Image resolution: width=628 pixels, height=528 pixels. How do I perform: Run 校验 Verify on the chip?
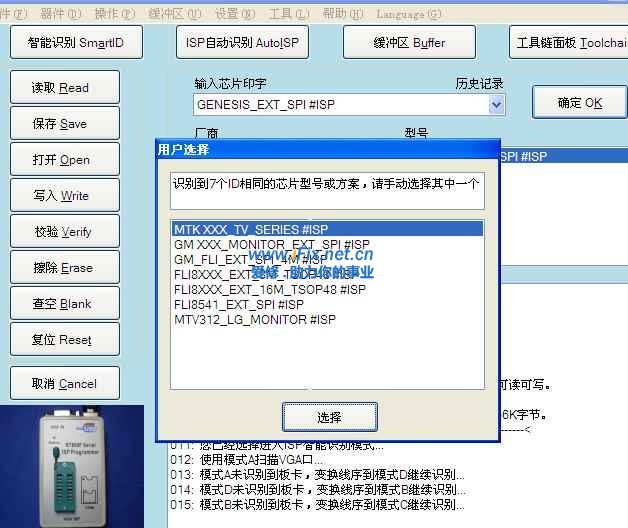click(x=65, y=231)
